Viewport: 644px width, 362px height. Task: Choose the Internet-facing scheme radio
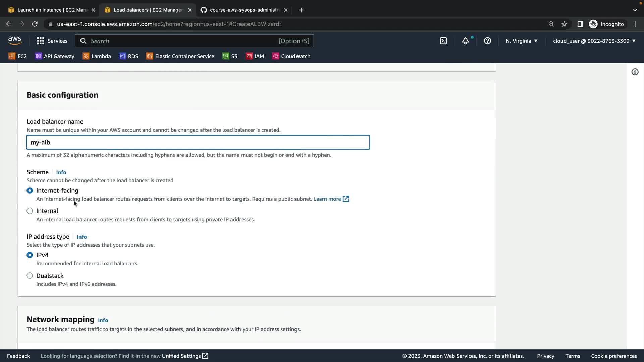pos(30,190)
